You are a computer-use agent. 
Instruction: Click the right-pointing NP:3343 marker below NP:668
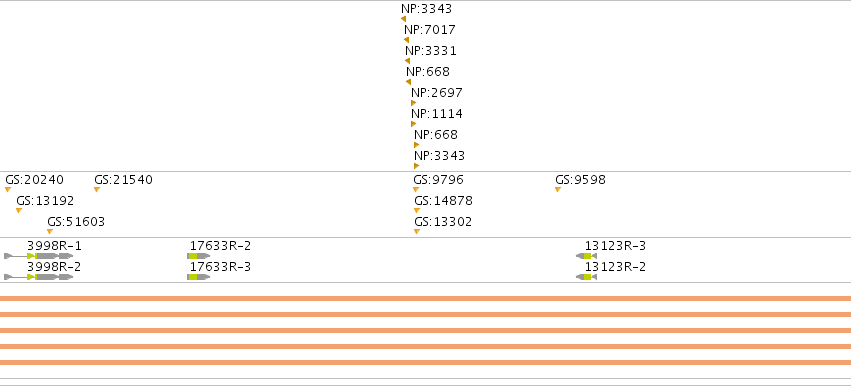coord(417,166)
